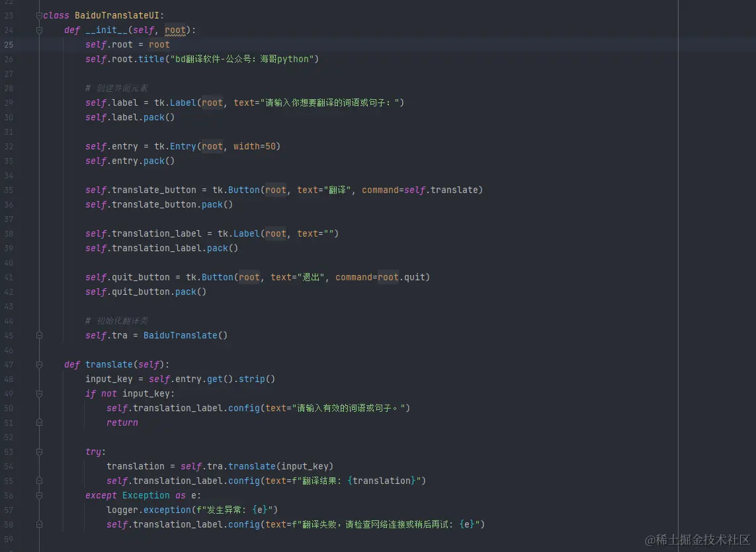The height and width of the screenshot is (552, 756).
Task: Click command=self.translate argument
Action: tap(419, 190)
